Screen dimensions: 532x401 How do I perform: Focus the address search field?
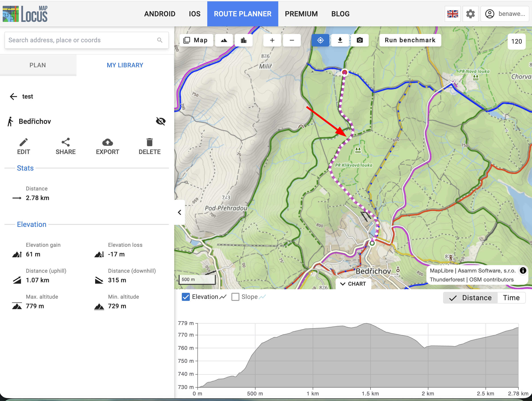click(86, 40)
